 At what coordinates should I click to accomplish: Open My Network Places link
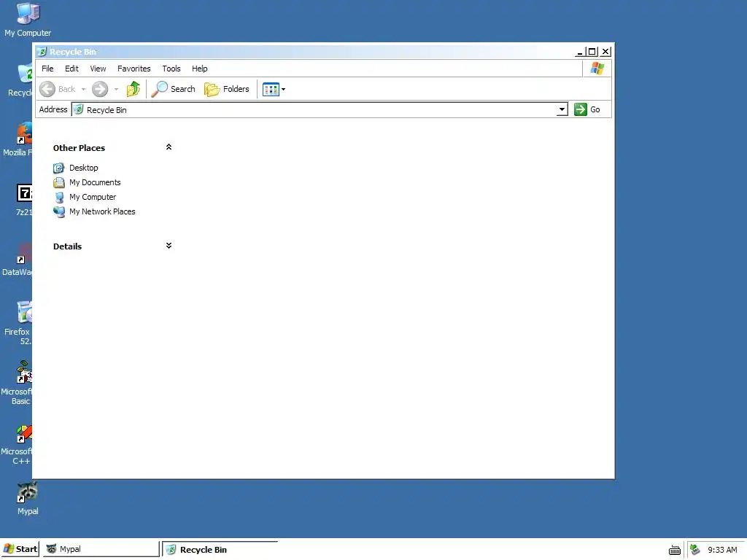(x=102, y=211)
